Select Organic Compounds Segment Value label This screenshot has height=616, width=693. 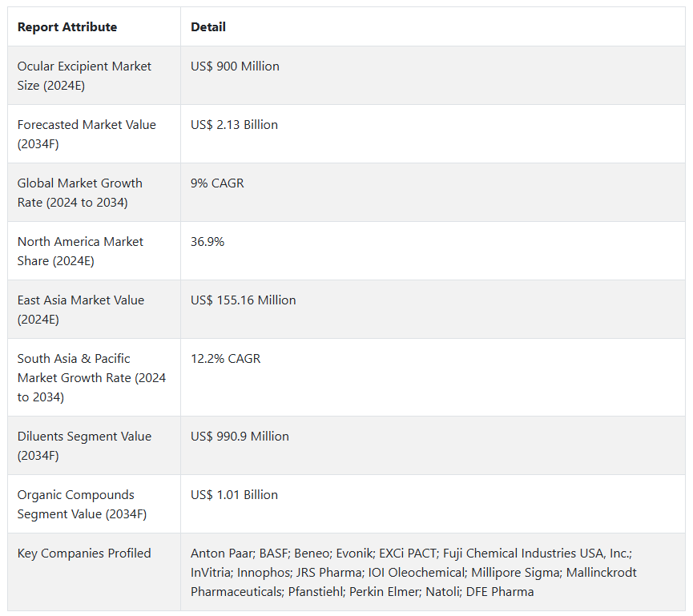[x=82, y=504]
